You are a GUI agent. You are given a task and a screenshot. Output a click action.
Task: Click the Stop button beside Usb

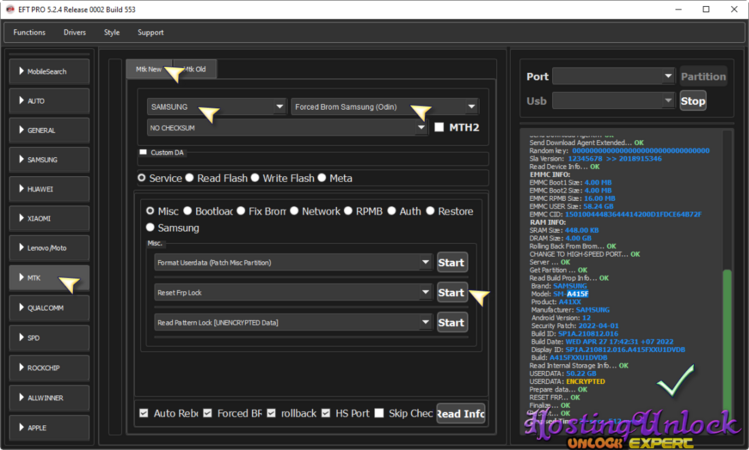(x=692, y=101)
